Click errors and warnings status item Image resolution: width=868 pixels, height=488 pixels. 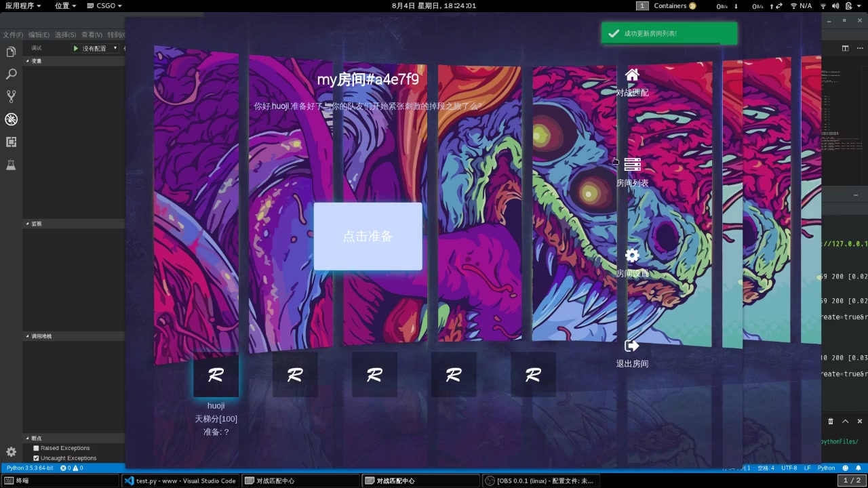[72, 468]
